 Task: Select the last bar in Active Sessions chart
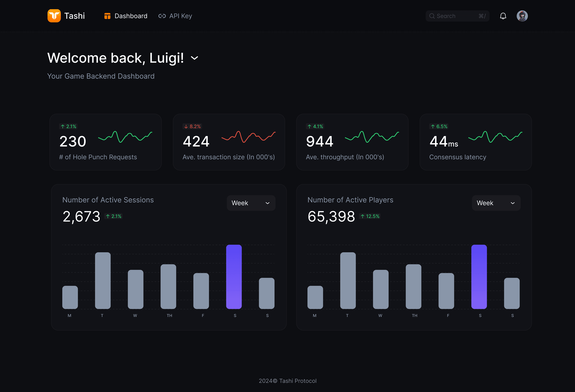(267, 293)
